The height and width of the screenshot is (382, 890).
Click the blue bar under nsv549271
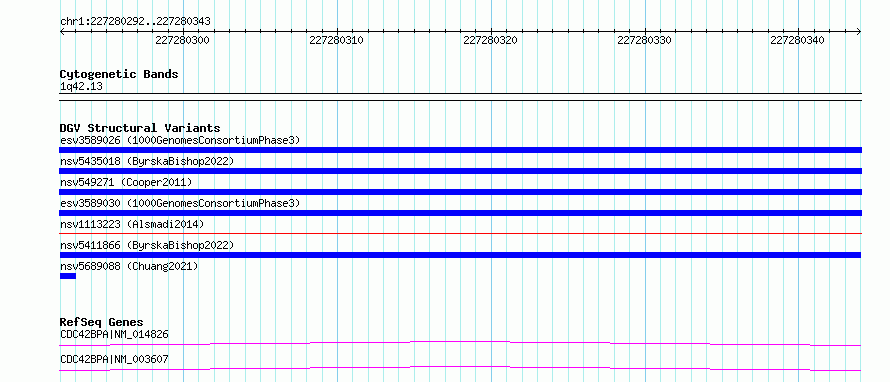coord(460,192)
